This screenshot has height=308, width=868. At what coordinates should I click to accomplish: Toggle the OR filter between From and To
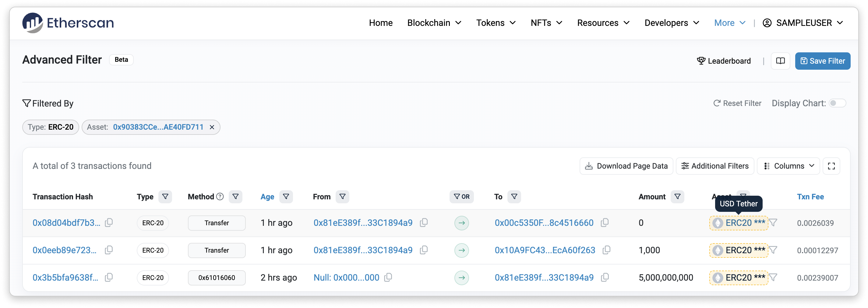(x=461, y=197)
